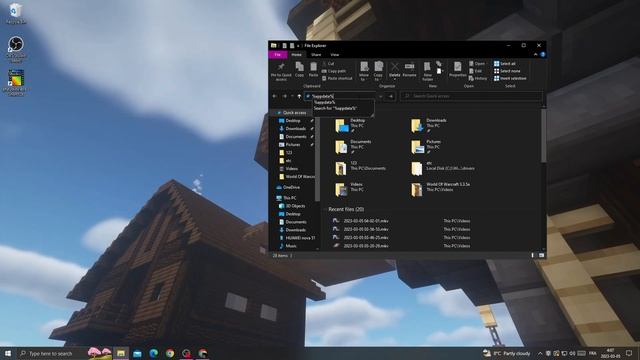Click Pin to Quick access ribbon icon
Viewport: 640px width, 360px height.
(x=281, y=71)
